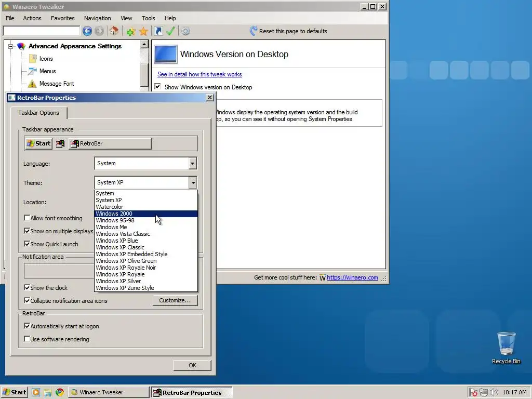Click the monitor icon beside Windows Version on Desktop
Screen dimensions: 532x399
point(166,54)
